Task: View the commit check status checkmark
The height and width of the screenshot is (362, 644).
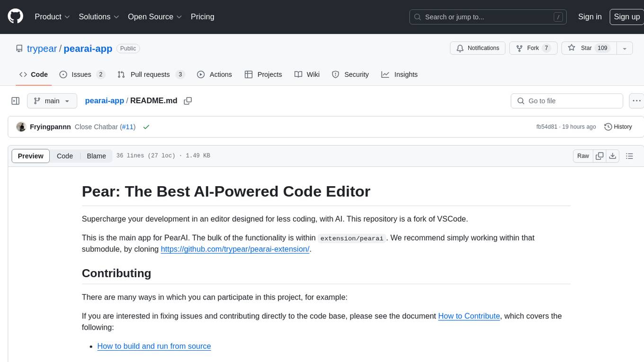Action: pos(146,127)
